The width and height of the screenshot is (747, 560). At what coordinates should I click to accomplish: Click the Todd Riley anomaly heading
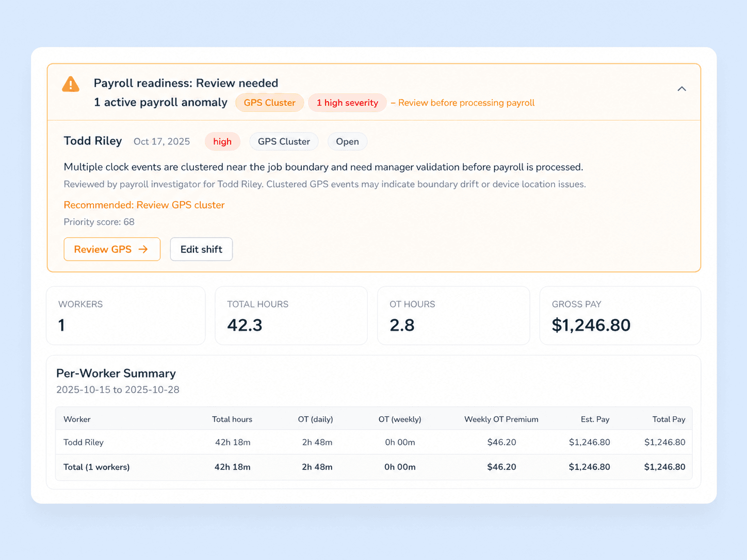(x=93, y=141)
